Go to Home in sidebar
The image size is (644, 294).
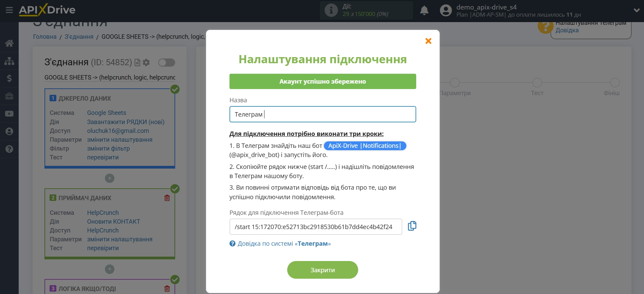[9, 43]
